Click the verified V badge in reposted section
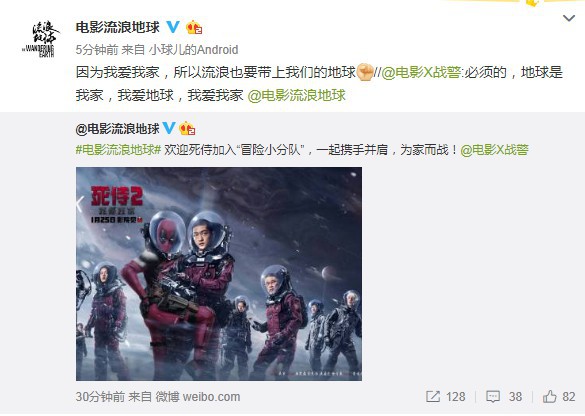Viewport: 585px width, 416px height. (x=169, y=128)
